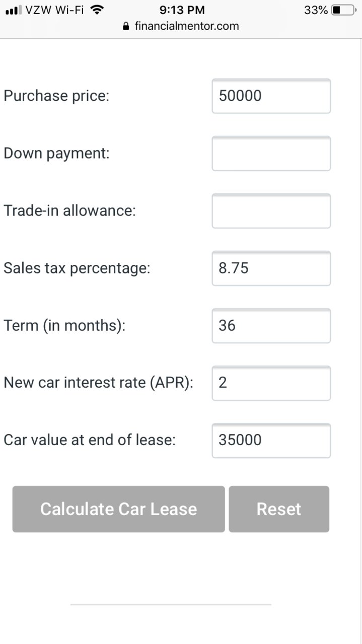Screen dimensions: 362x644
Task: Tap the Wi-Fi status icon
Action: tap(96, 10)
